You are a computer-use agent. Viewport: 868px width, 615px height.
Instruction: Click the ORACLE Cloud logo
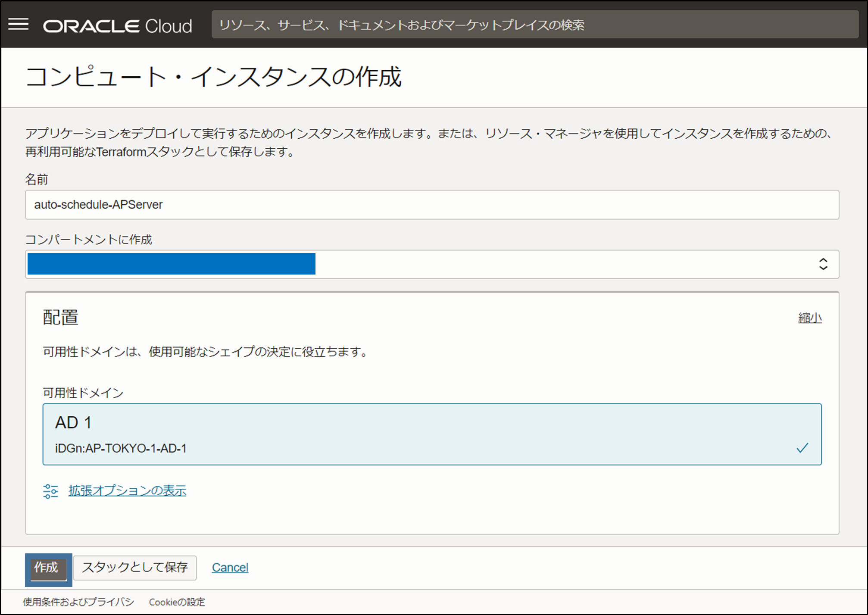pyautogui.click(x=117, y=26)
